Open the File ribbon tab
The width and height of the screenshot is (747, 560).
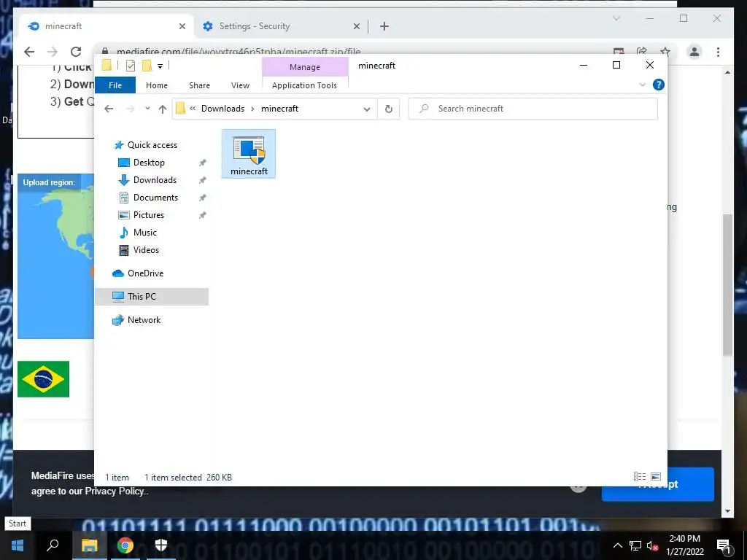[x=115, y=85]
